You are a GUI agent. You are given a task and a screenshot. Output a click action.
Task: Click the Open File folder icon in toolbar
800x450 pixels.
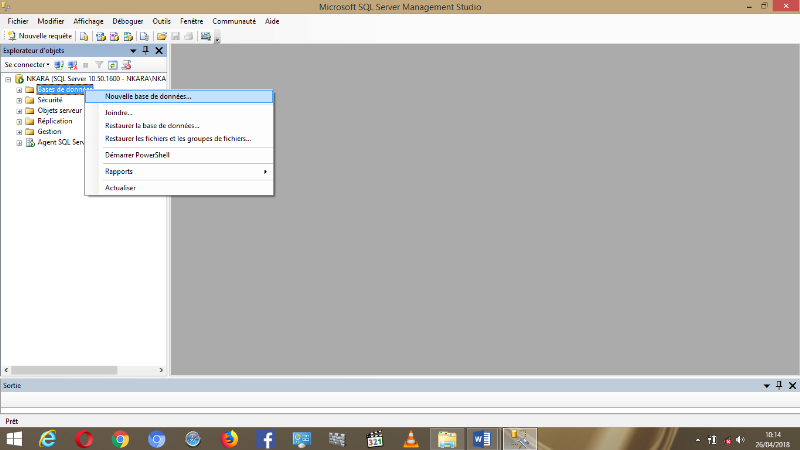[x=162, y=36]
